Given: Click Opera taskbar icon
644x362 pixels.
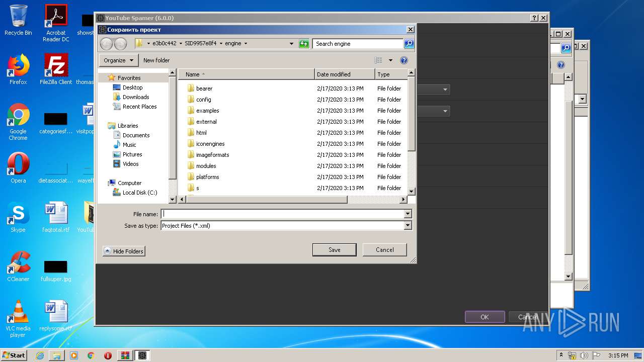Looking at the screenshot, I should point(108,355).
